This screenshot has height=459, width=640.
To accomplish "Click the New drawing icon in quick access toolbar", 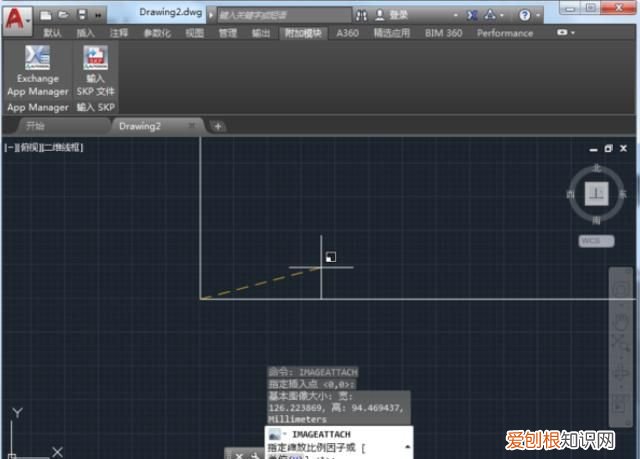I will coord(46,16).
